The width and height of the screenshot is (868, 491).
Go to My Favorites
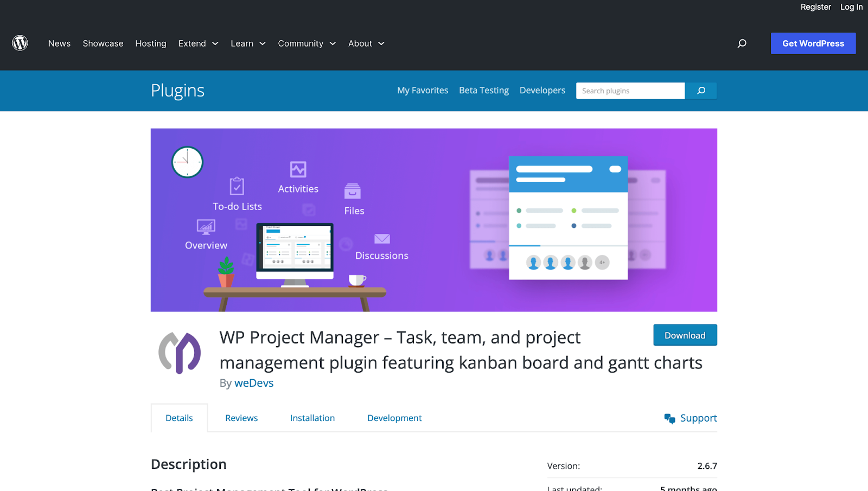[423, 91]
